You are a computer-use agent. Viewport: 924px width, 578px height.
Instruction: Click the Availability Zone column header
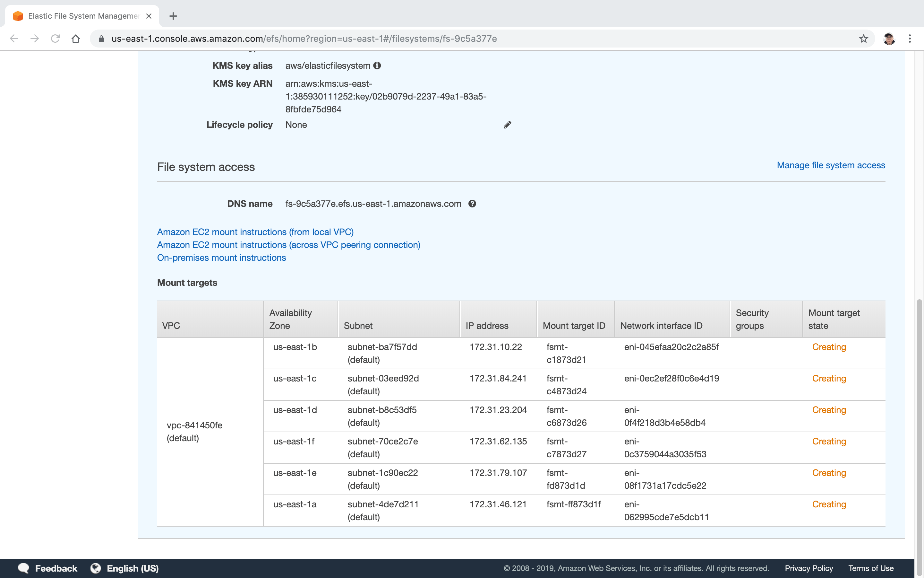(301, 319)
